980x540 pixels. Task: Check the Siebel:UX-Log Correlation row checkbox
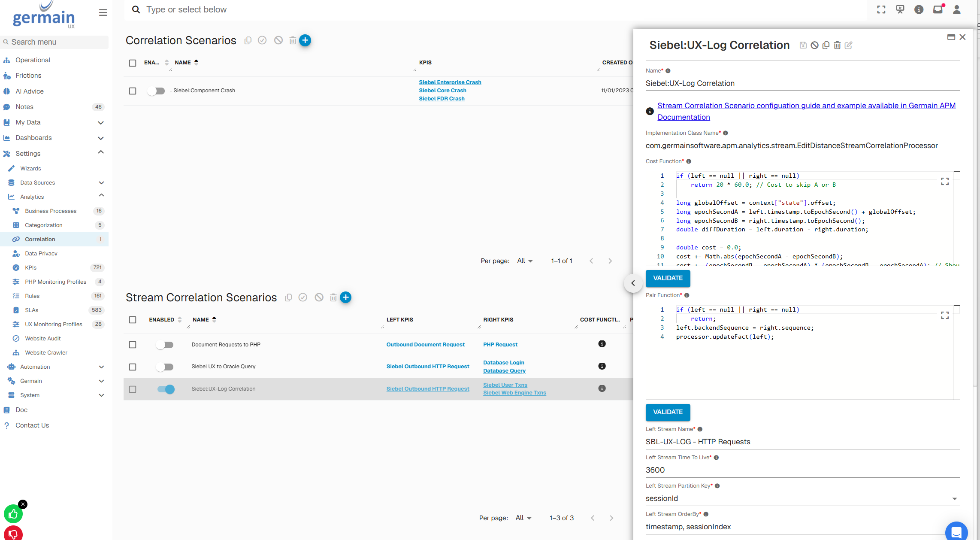[x=133, y=389]
